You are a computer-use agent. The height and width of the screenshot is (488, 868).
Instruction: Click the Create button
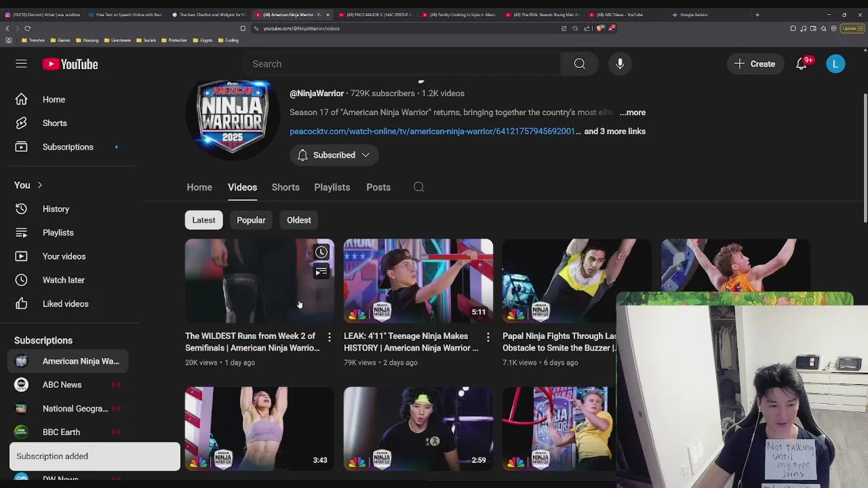755,64
